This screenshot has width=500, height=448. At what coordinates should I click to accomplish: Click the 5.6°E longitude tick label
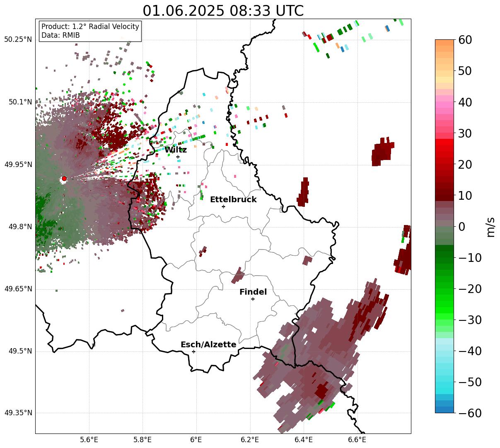pos(89,440)
